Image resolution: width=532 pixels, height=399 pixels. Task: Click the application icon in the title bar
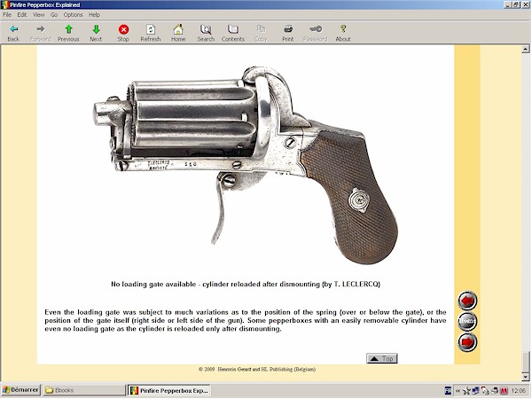(5, 4)
